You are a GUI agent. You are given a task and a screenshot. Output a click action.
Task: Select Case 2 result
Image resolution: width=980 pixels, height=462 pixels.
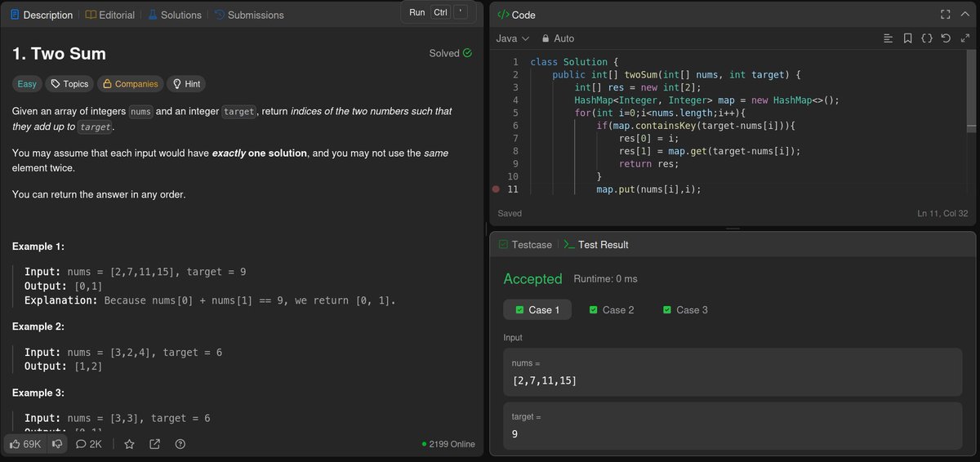pyautogui.click(x=611, y=309)
